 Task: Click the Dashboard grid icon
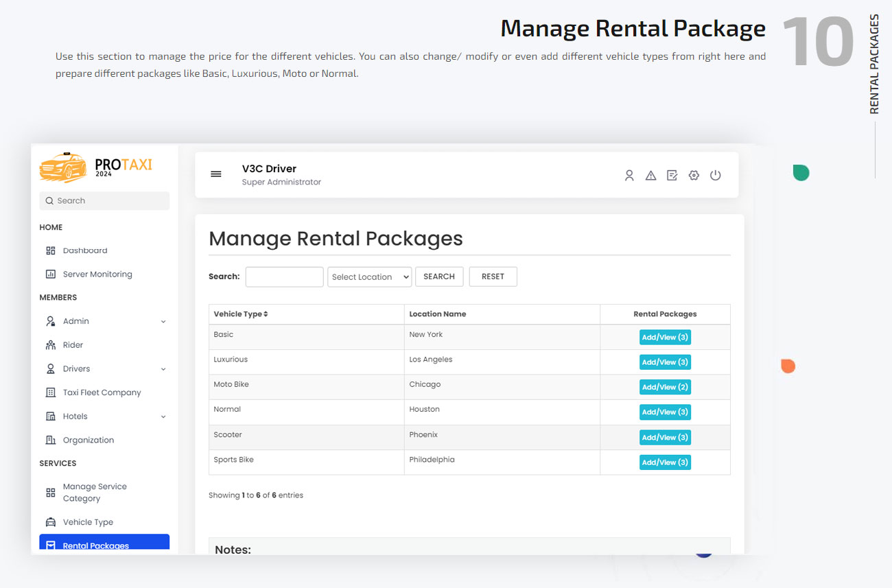tap(50, 250)
